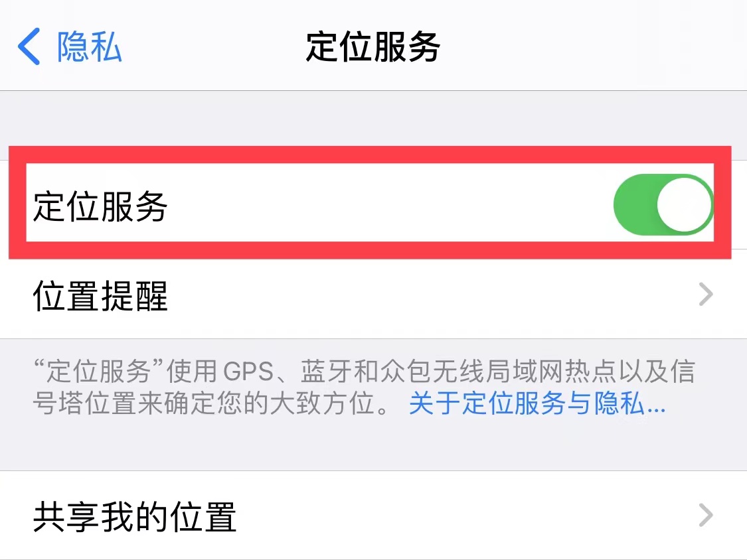The width and height of the screenshot is (747, 560).
Task: Click the green part of 定位服务 switch
Action: (x=635, y=205)
